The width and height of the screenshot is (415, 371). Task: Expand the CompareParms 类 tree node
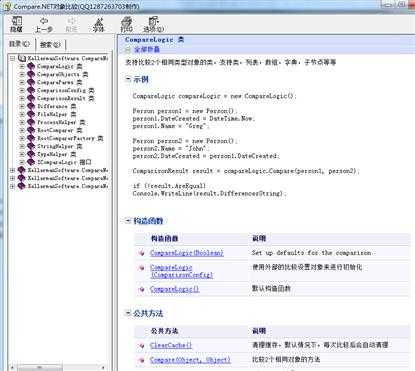pyautogui.click(x=22, y=82)
